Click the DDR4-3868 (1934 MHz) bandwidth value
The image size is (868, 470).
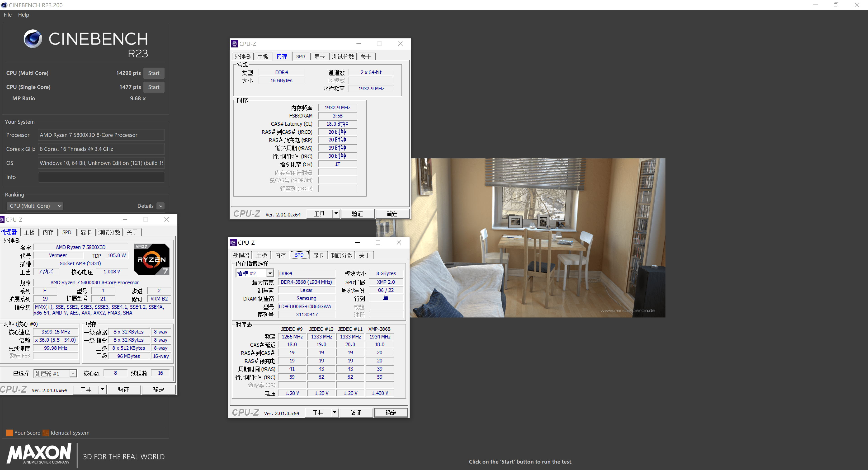pyautogui.click(x=306, y=282)
